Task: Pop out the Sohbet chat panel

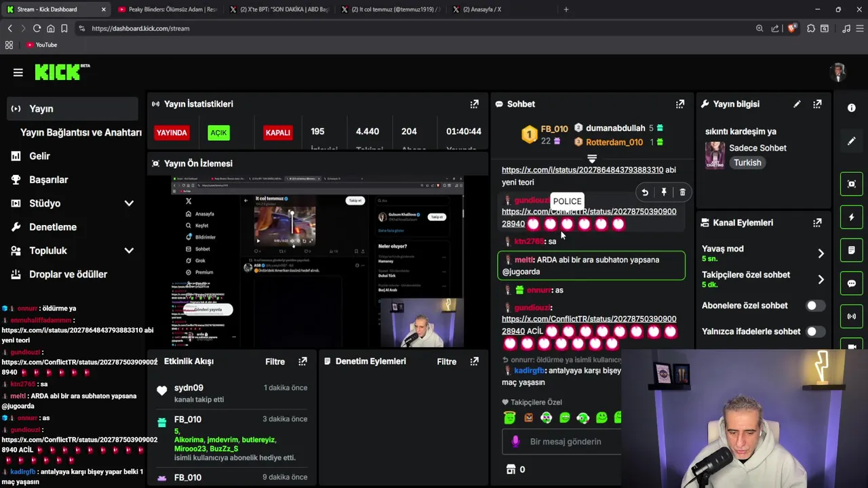Action: [x=680, y=104]
